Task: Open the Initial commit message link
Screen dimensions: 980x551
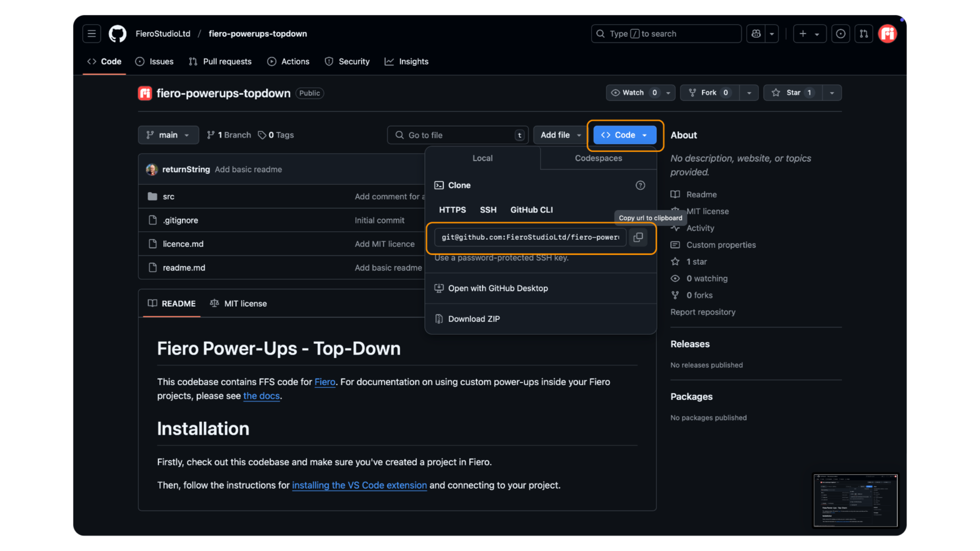Action: [379, 220]
